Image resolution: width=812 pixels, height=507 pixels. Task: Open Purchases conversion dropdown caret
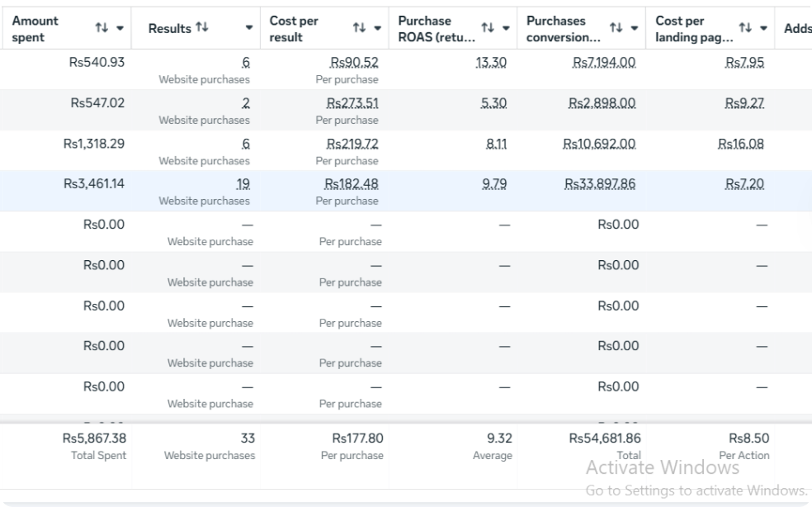tap(635, 28)
